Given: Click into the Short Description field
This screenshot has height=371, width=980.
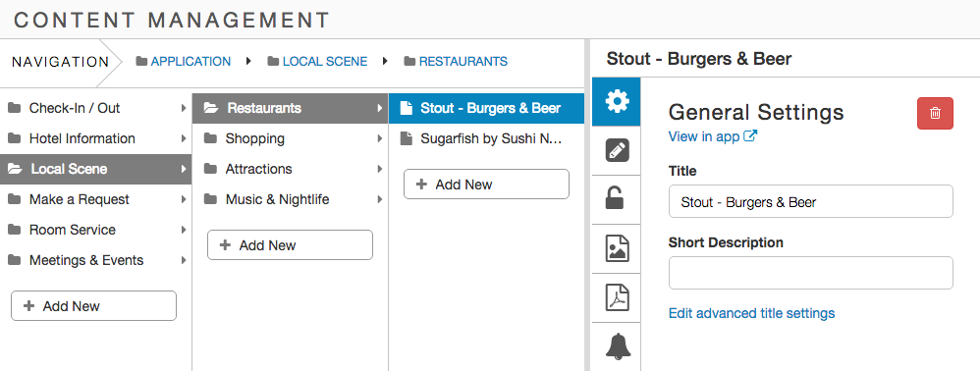Looking at the screenshot, I should click(811, 273).
